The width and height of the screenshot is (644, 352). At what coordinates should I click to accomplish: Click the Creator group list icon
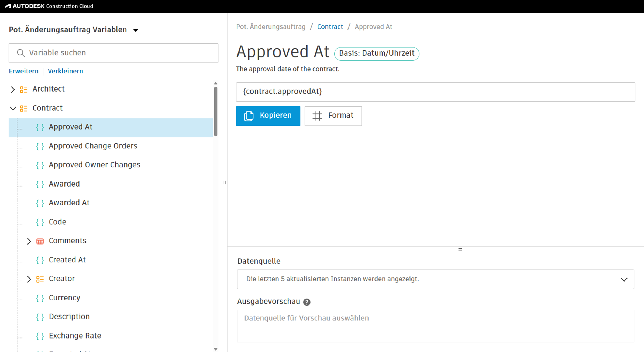tap(40, 279)
